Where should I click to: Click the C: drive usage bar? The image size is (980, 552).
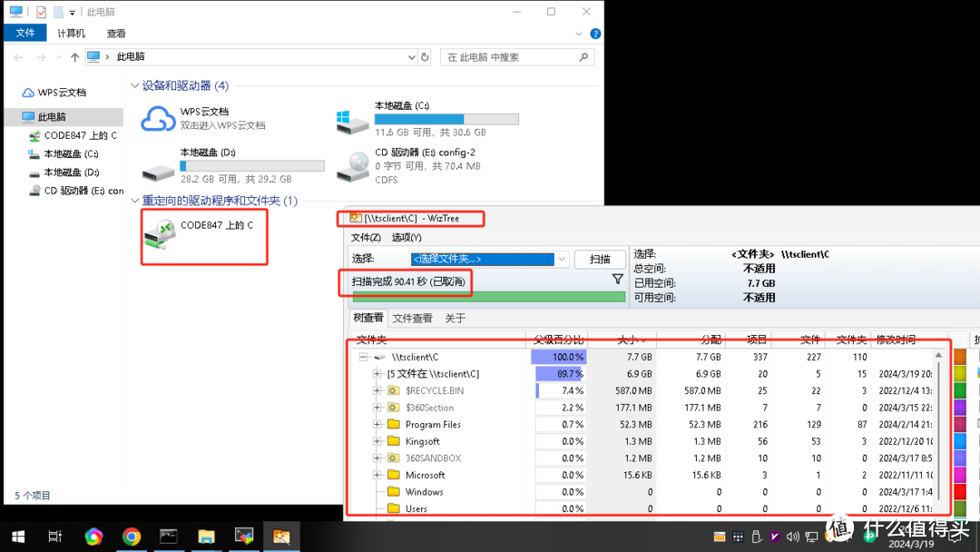(446, 119)
